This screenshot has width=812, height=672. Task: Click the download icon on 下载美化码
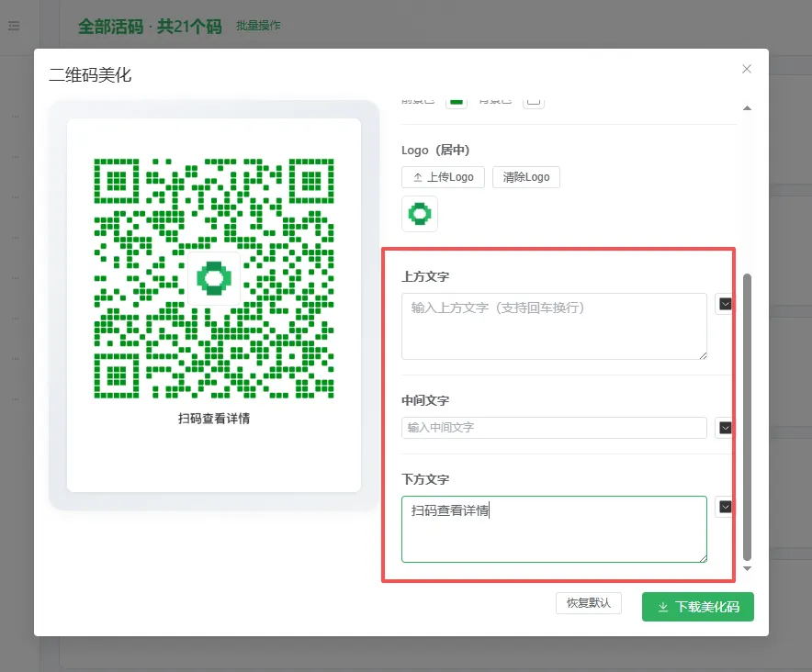click(x=663, y=607)
